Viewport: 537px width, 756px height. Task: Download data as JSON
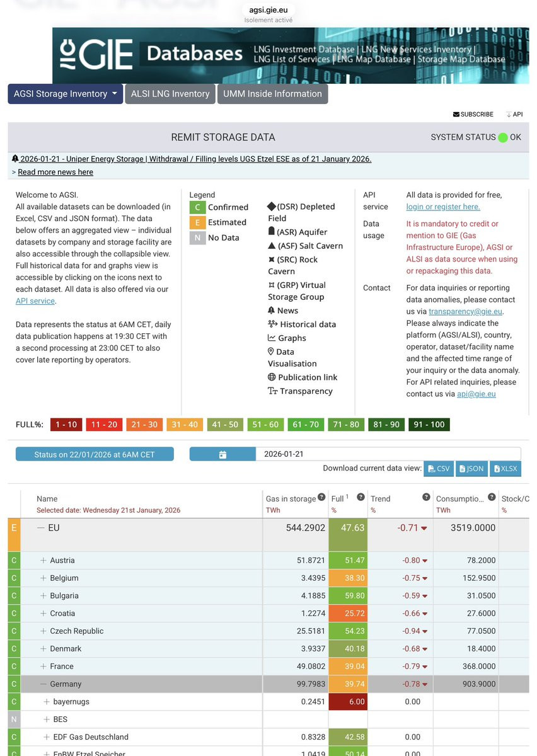pyautogui.click(x=471, y=469)
